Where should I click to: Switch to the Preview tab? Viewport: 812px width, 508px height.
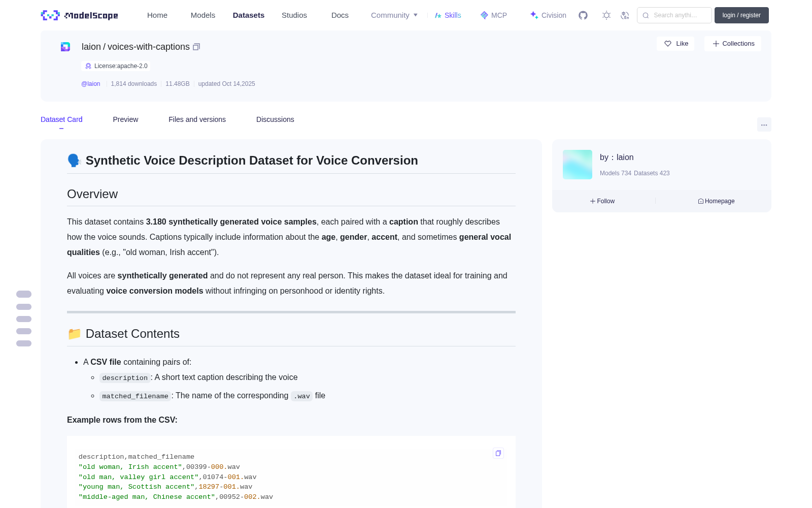click(x=125, y=119)
